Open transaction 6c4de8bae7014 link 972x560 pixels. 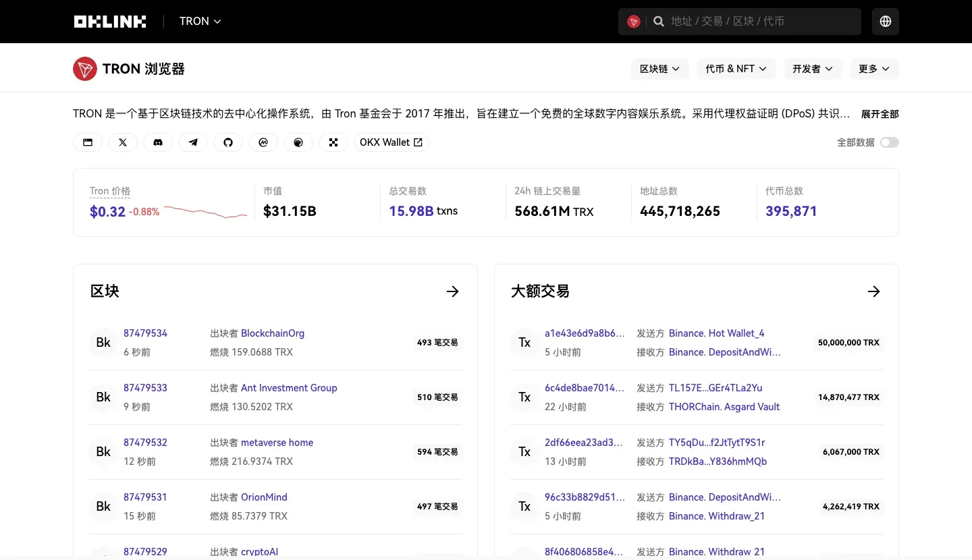[585, 388]
